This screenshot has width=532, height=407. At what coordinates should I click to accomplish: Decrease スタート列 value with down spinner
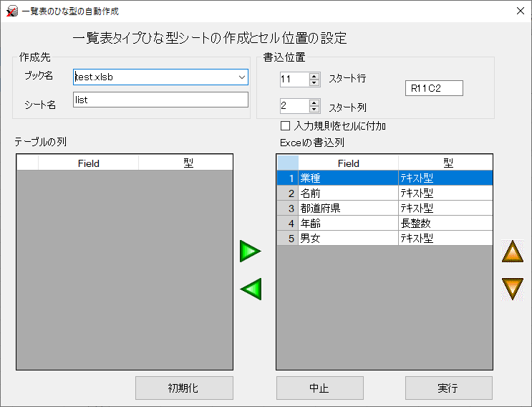coord(314,109)
